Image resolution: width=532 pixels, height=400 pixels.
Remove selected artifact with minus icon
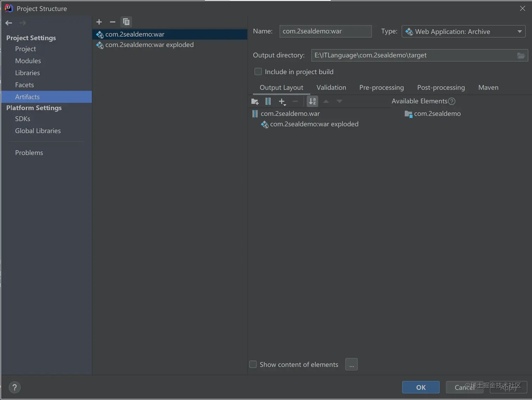[x=113, y=22]
